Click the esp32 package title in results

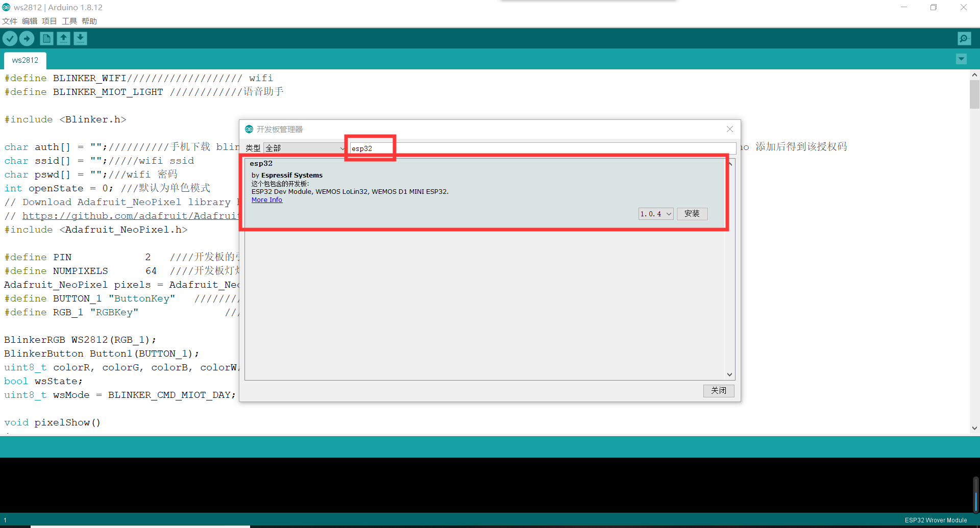[x=261, y=163]
